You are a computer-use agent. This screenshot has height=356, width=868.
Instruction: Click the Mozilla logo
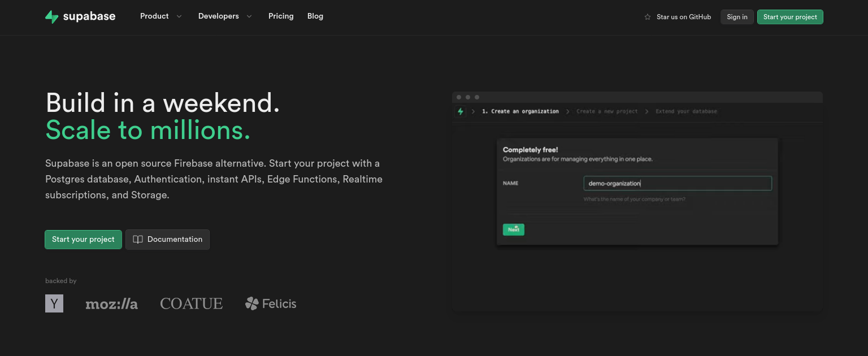(x=111, y=304)
